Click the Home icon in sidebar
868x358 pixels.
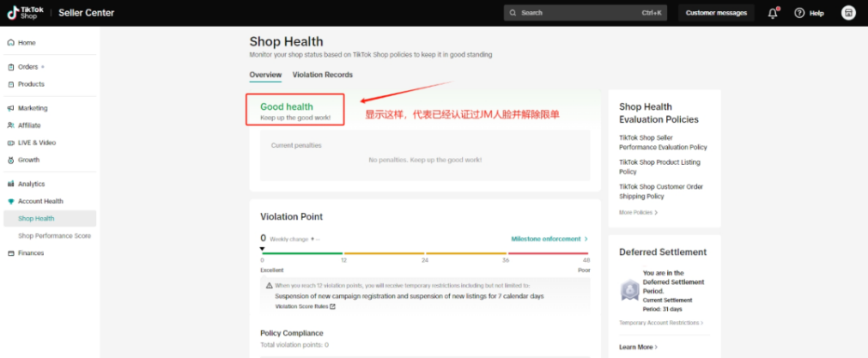(10, 43)
